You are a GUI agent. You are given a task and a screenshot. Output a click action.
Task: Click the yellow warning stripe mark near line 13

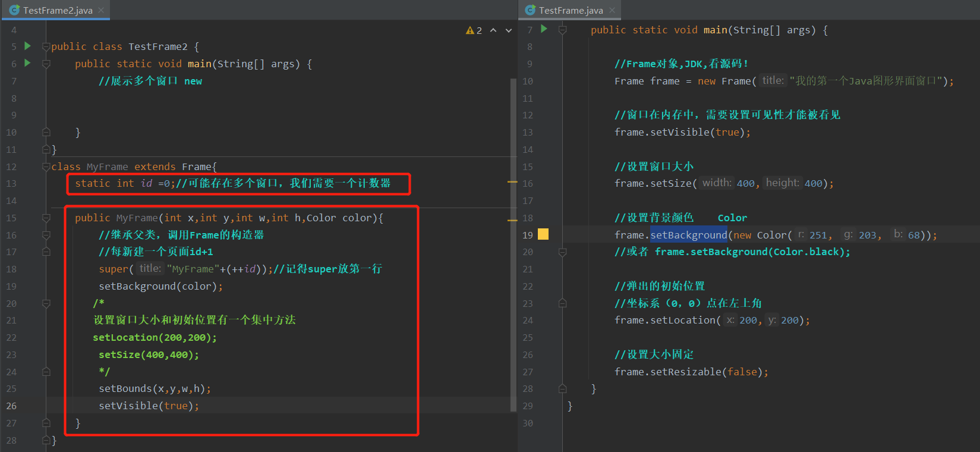512,182
